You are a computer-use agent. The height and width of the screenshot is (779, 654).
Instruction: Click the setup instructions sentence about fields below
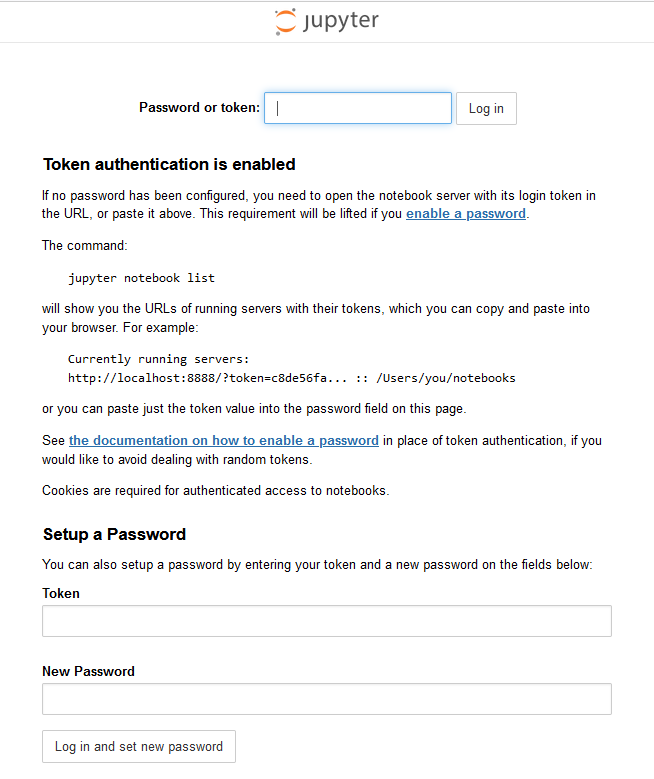coord(317,565)
